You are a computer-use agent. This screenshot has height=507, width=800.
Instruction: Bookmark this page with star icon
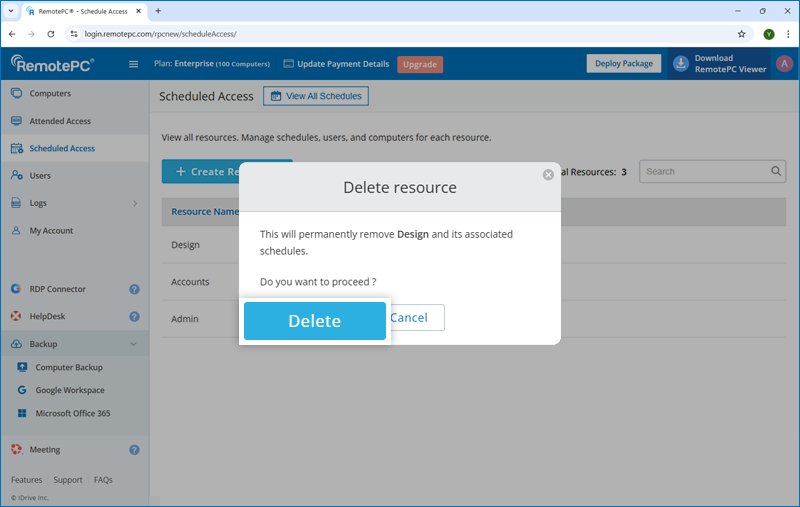click(x=741, y=33)
